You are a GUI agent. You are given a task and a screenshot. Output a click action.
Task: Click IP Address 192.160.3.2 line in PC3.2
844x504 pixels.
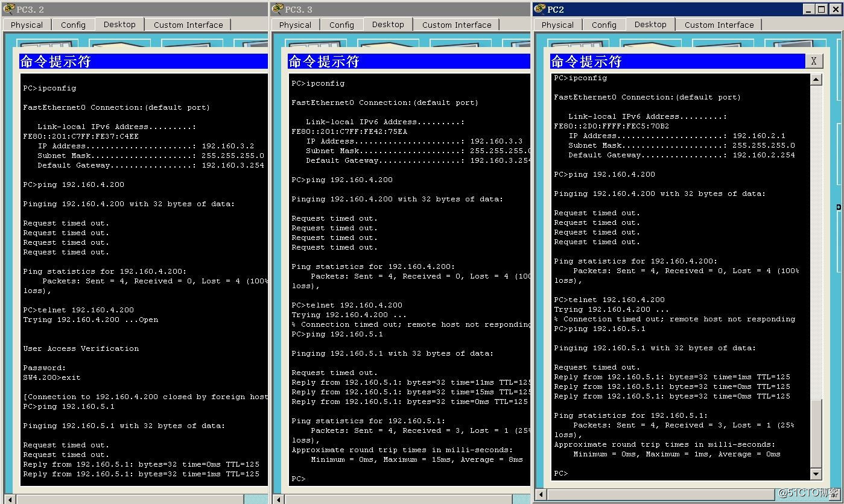[x=146, y=146]
